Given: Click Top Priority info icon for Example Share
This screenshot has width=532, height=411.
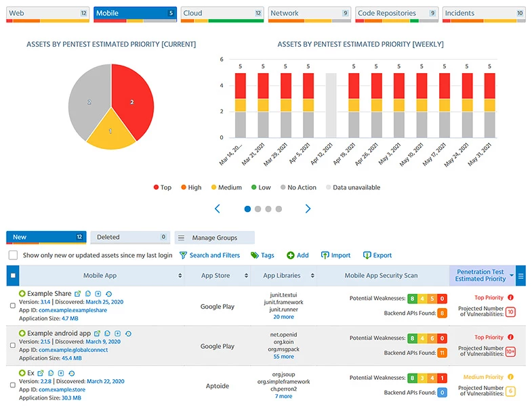Looking at the screenshot, I should (510, 297).
